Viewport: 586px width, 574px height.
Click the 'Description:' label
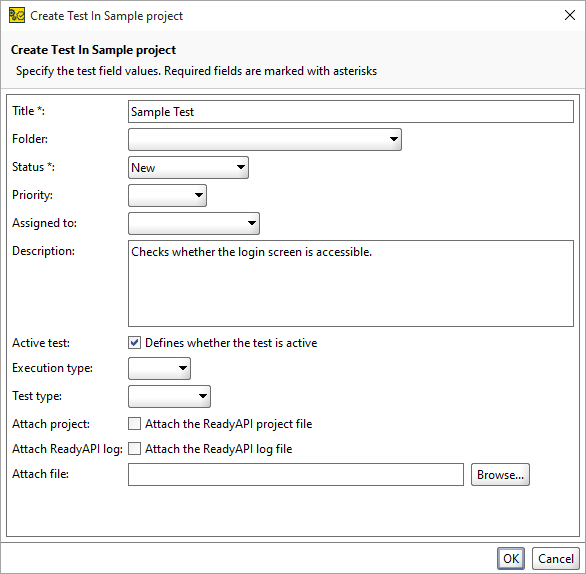tap(43, 251)
